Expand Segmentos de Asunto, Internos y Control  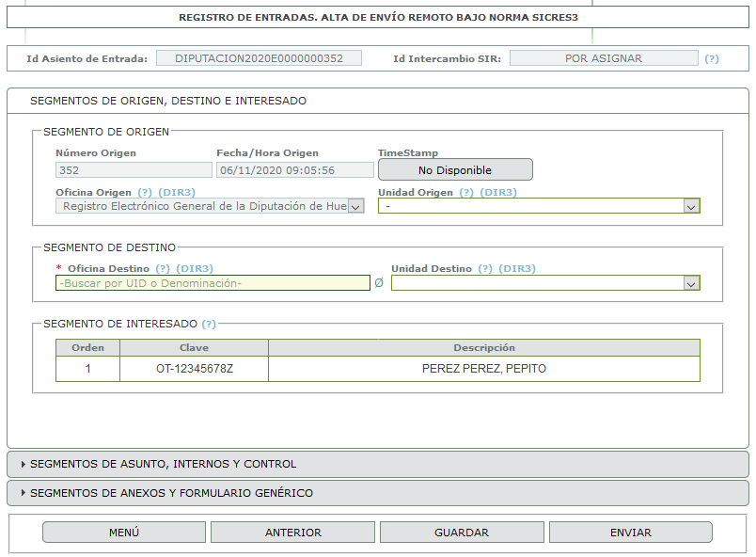[377, 464]
